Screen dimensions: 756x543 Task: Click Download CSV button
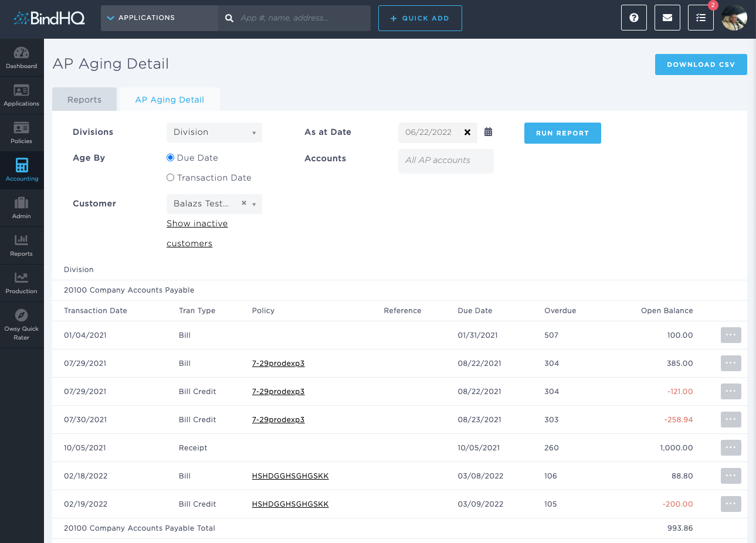[x=700, y=65]
